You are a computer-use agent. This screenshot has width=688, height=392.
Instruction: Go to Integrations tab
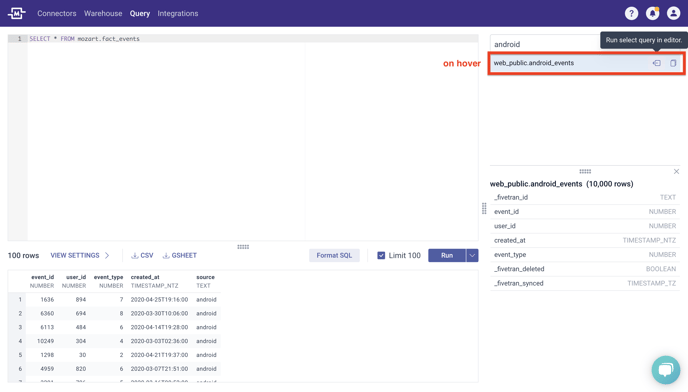pos(178,14)
